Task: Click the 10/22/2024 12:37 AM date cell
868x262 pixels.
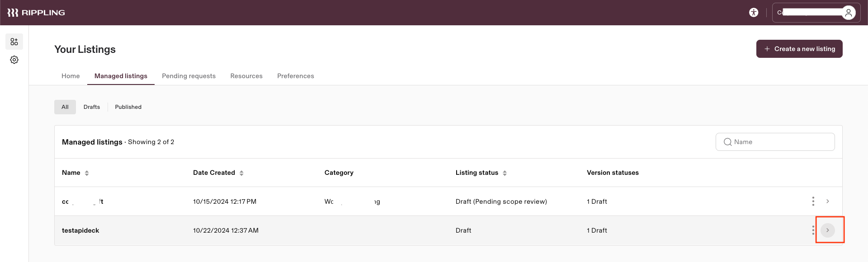Action: pyautogui.click(x=226, y=230)
